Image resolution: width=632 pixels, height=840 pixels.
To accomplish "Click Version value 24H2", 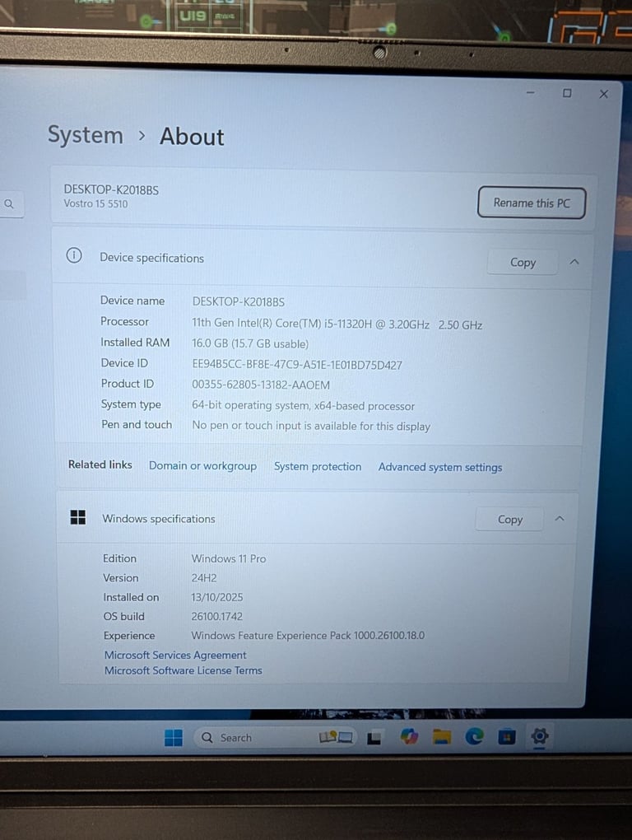I will point(204,578).
